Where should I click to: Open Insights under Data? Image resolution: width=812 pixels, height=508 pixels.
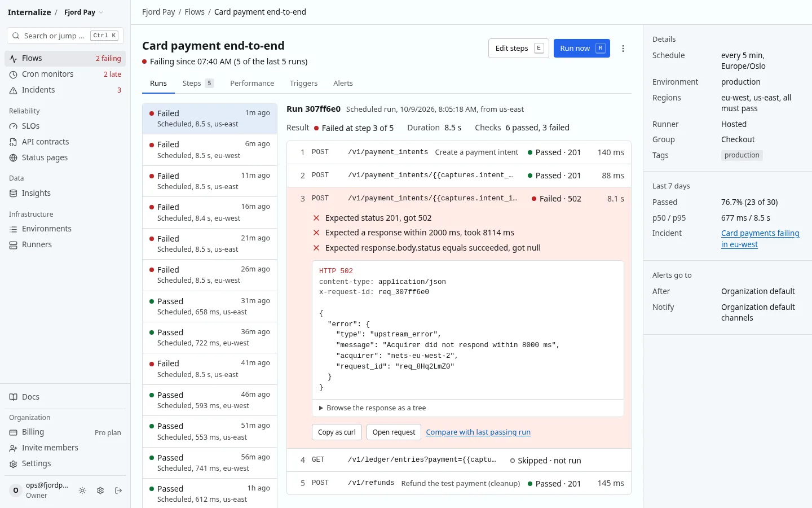[x=65, y=193]
